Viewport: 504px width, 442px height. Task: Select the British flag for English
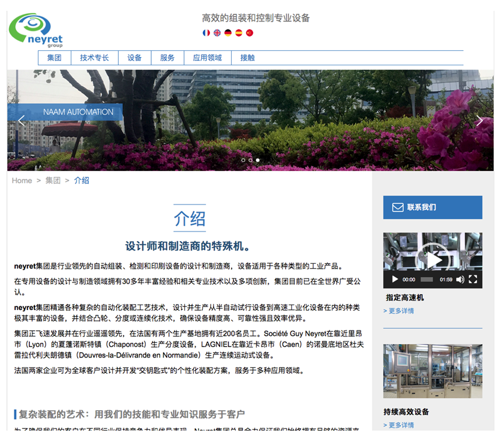click(217, 33)
